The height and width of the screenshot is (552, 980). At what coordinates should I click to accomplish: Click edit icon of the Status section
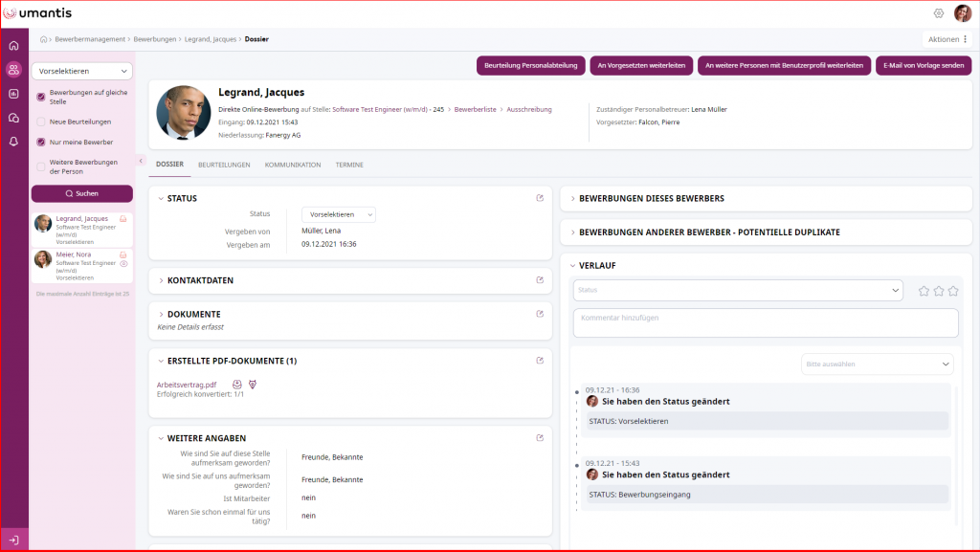[540, 198]
